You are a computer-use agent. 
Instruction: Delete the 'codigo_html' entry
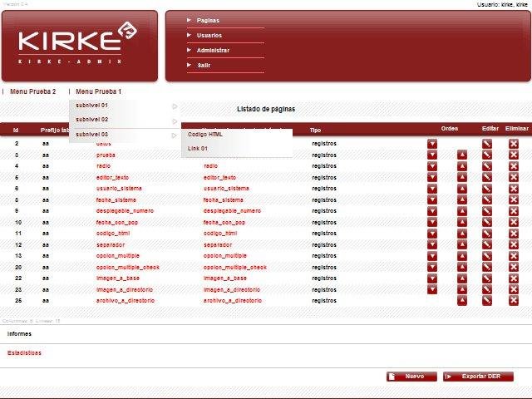[x=514, y=234]
